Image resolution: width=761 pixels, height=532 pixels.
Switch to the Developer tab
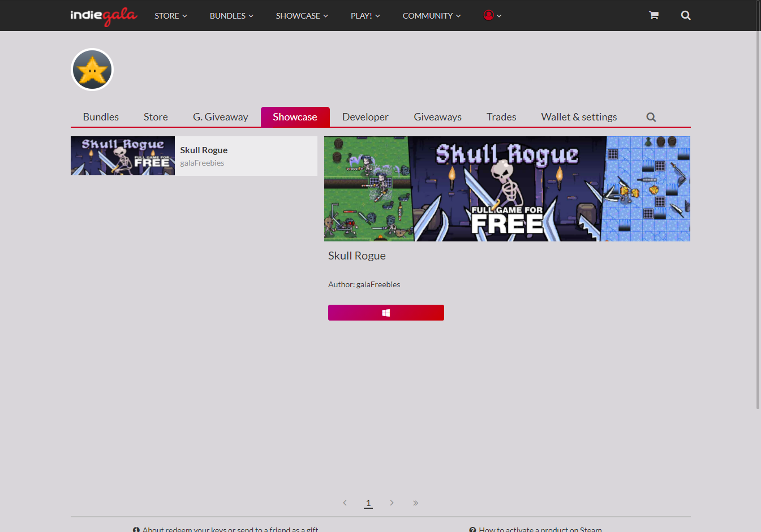pos(366,117)
